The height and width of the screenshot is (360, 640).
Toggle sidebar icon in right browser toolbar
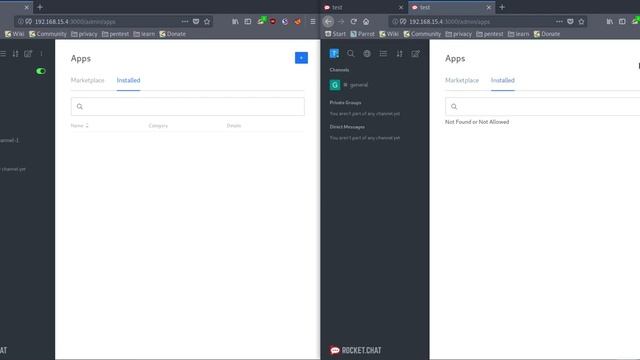(x=622, y=21)
